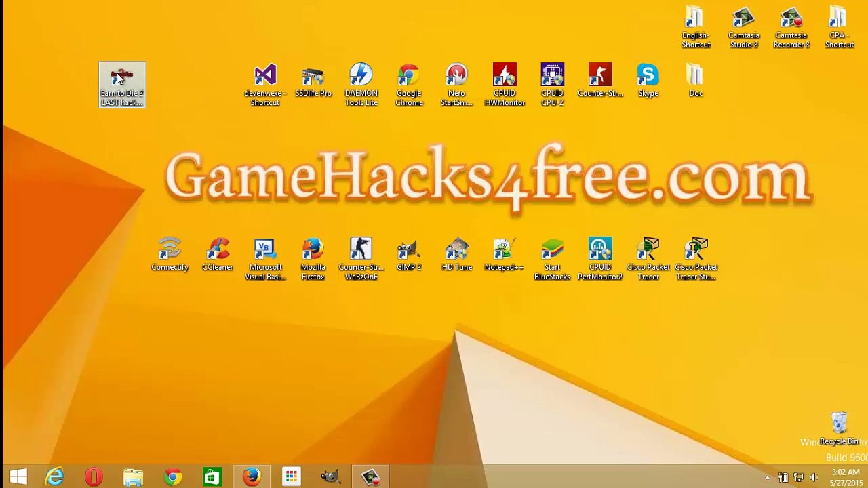
Task: Select the Camtasia Recorder 8 desktop shortcut
Action: [x=791, y=28]
